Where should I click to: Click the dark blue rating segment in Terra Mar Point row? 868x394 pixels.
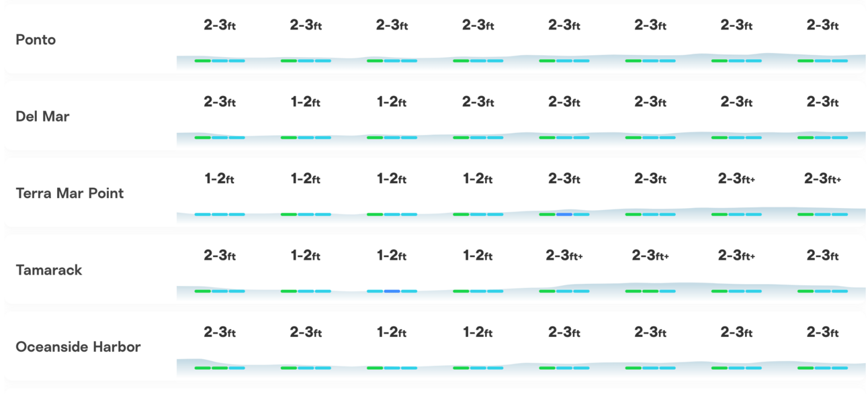pyautogui.click(x=564, y=214)
